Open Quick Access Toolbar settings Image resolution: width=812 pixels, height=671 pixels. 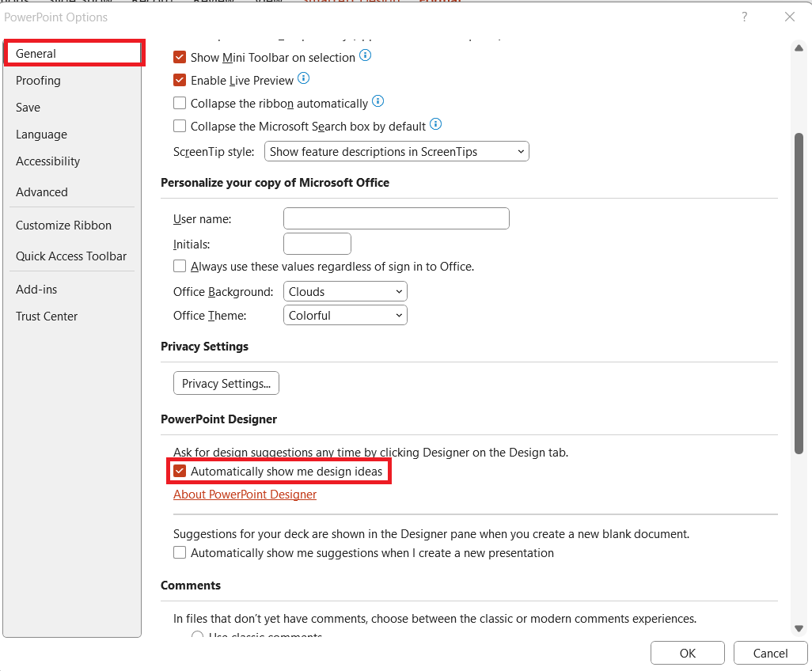point(71,256)
